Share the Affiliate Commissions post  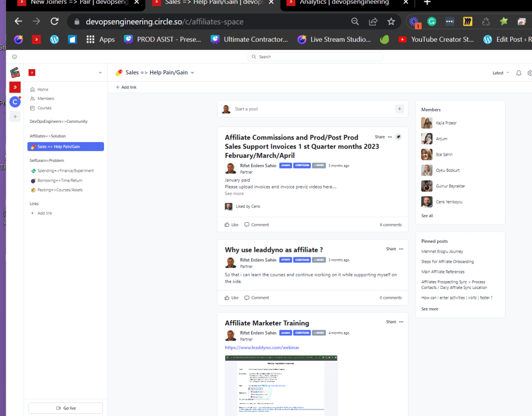[x=380, y=137]
